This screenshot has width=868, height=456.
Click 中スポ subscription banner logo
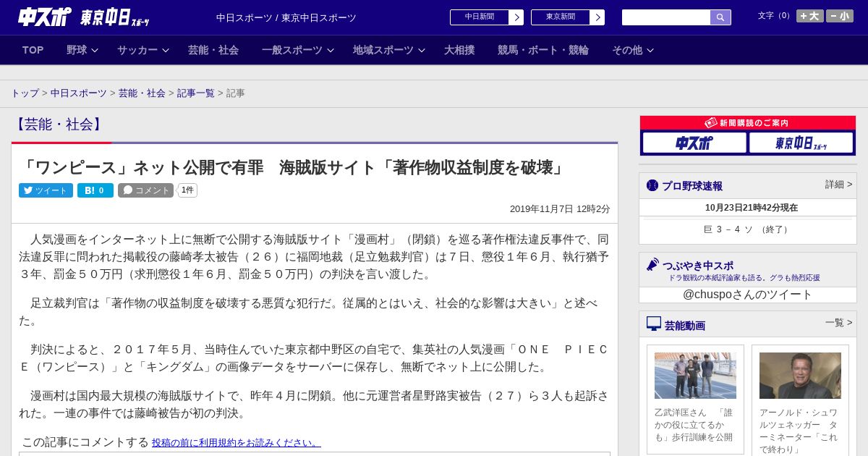[694, 143]
